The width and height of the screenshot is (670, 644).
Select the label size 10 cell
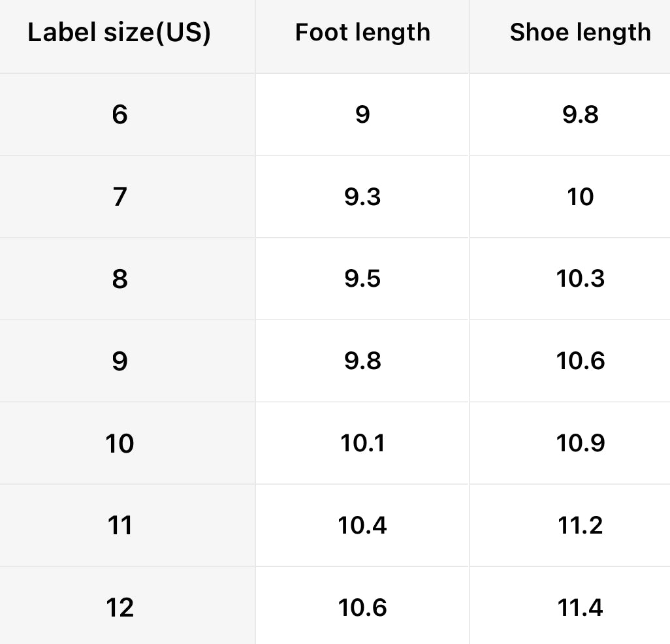pyautogui.click(x=120, y=443)
